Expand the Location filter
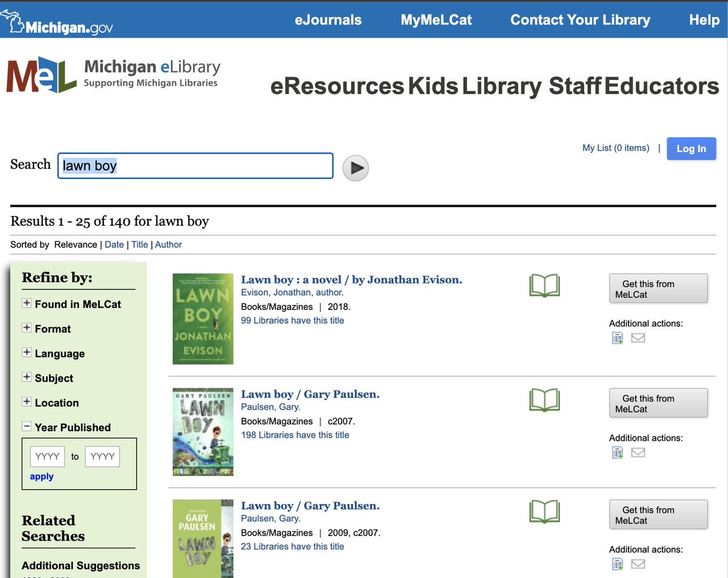 coord(27,402)
